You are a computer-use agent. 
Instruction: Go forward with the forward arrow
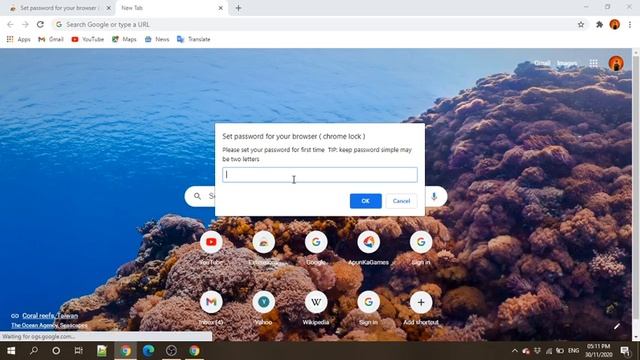[25, 24]
